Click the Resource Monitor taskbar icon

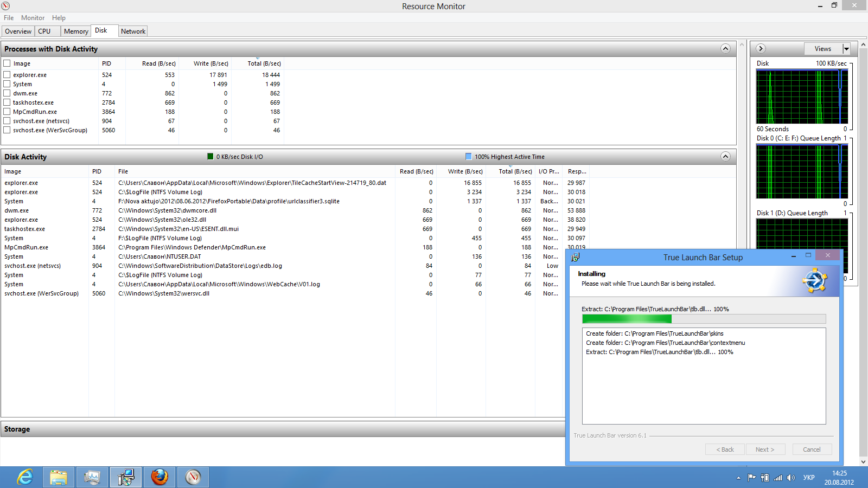pyautogui.click(x=193, y=477)
